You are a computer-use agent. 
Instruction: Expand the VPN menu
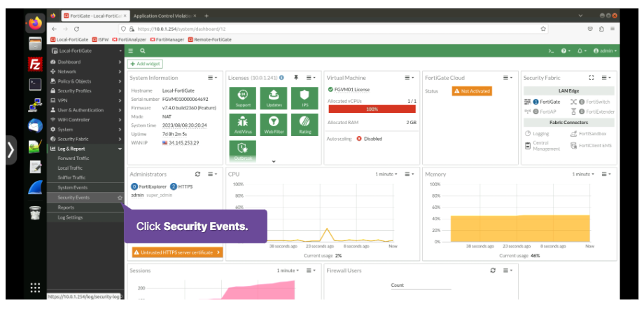point(86,100)
